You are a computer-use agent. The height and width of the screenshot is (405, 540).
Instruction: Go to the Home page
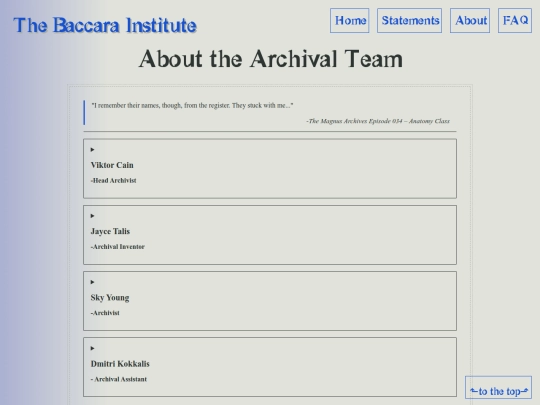coord(350,21)
